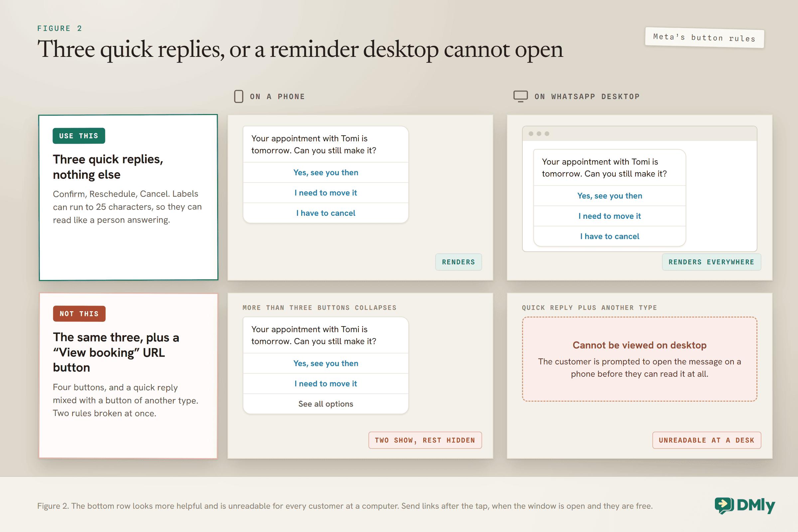Click the 'RENDERS EVERYWHERE' tag
The image size is (798, 532).
click(712, 262)
